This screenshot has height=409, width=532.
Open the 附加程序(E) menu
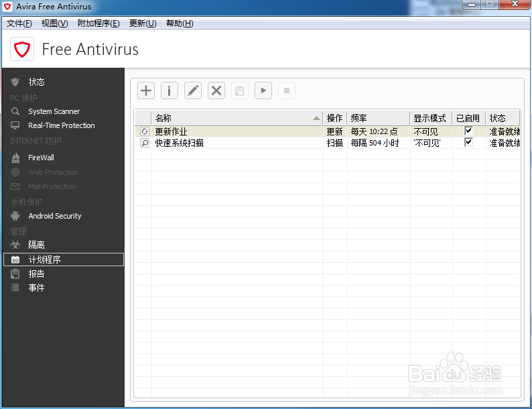point(98,23)
